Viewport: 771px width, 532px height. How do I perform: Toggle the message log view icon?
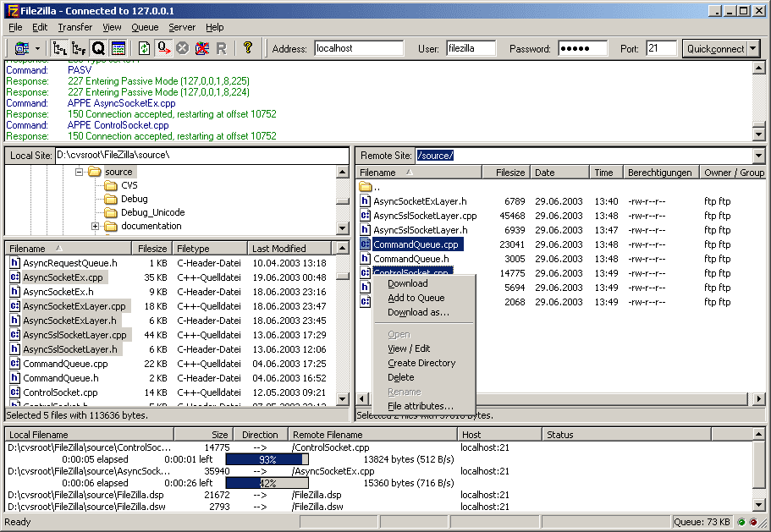coord(118,48)
